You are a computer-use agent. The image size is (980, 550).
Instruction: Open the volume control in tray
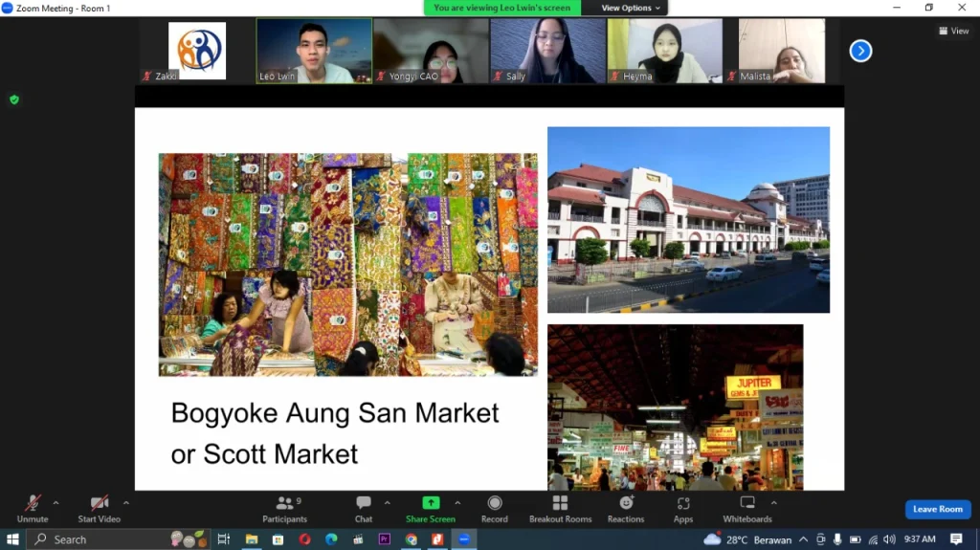[x=889, y=539]
